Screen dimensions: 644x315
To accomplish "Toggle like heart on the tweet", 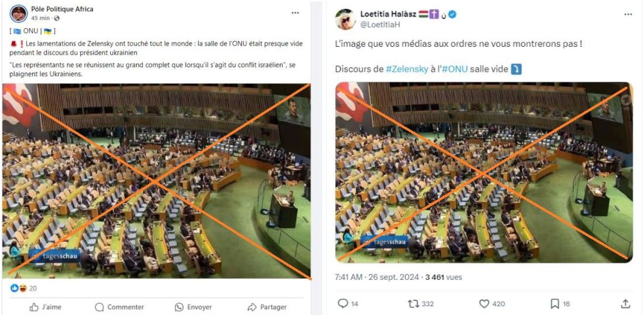I will tap(484, 303).
